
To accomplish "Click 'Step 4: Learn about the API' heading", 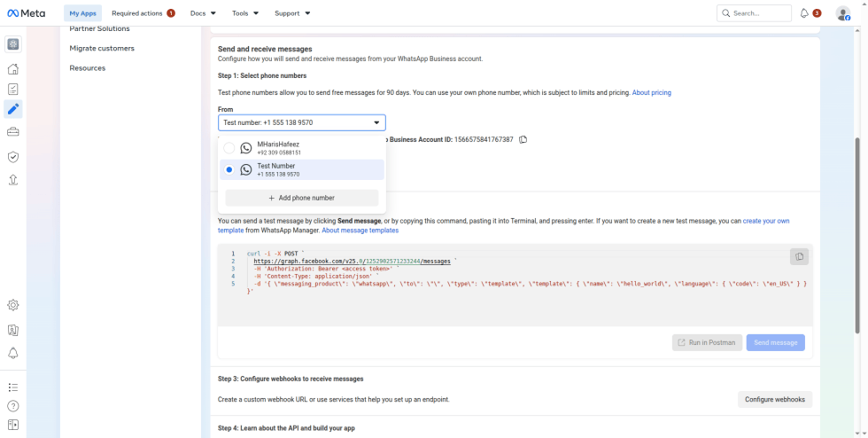I will [286, 428].
